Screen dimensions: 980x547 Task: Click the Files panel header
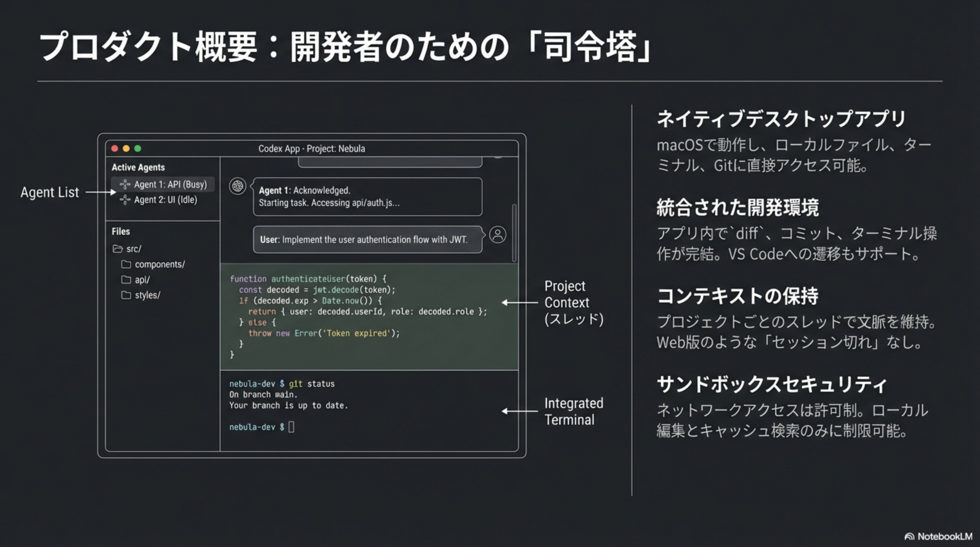(x=121, y=231)
